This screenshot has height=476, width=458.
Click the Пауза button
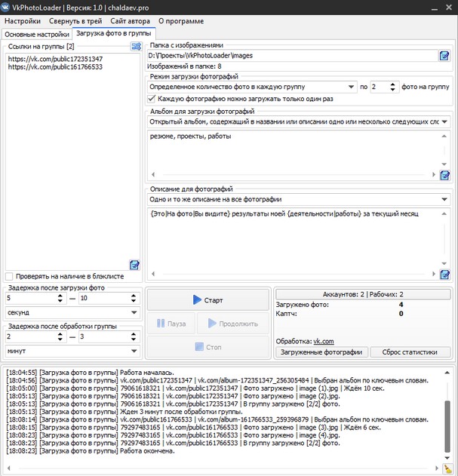[171, 324]
